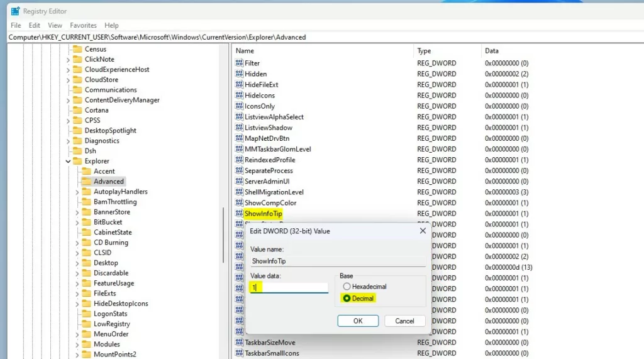Select the ListviewShadow value icon
Screen dimensions: 644x359
pyautogui.click(x=239, y=128)
